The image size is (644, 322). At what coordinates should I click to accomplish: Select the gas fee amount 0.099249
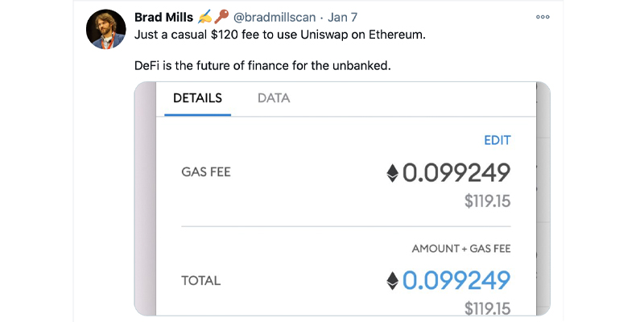tap(456, 173)
